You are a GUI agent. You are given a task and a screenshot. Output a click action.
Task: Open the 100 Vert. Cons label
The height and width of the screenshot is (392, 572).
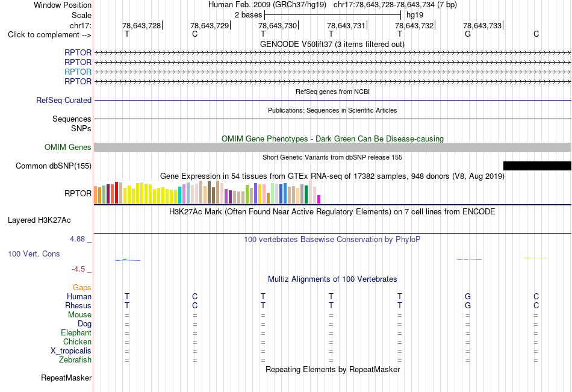[x=34, y=254]
